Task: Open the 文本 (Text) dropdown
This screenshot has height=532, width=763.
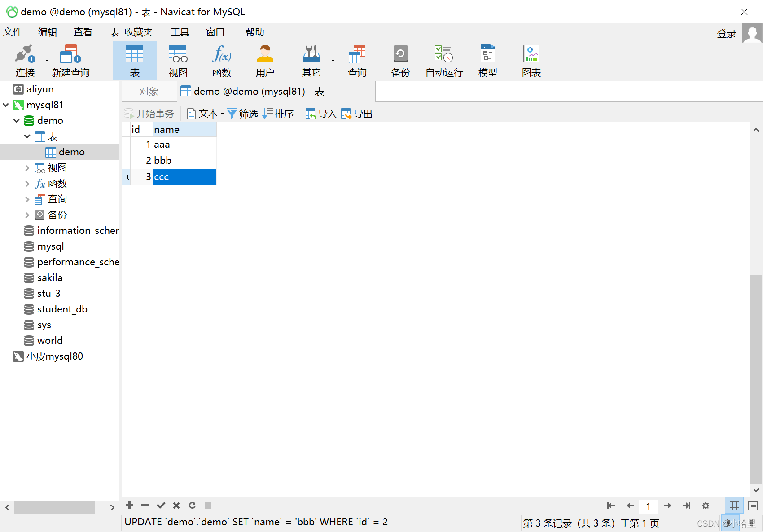Action: (206, 114)
